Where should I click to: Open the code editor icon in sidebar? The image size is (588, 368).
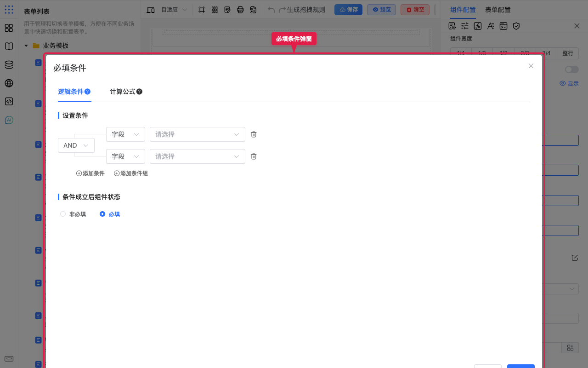[x=9, y=102]
